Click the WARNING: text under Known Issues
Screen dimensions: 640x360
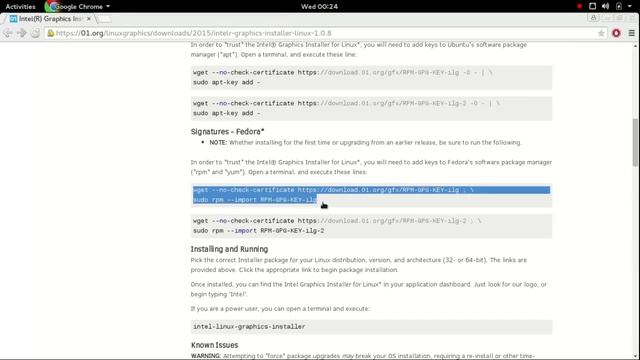point(363,356)
